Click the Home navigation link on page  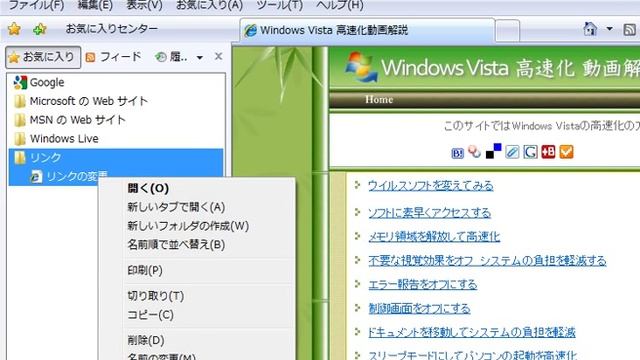point(379,100)
